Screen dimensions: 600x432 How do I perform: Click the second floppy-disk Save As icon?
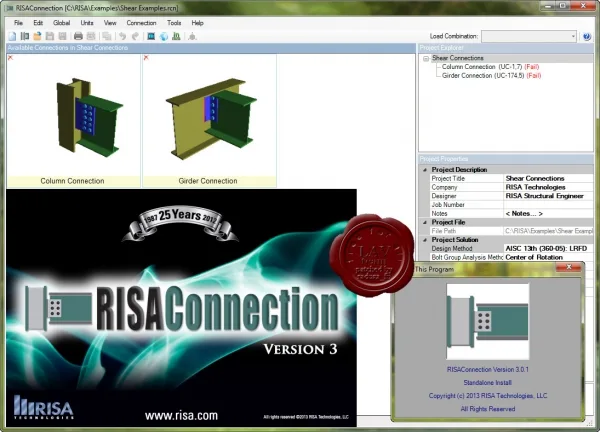tap(62, 36)
